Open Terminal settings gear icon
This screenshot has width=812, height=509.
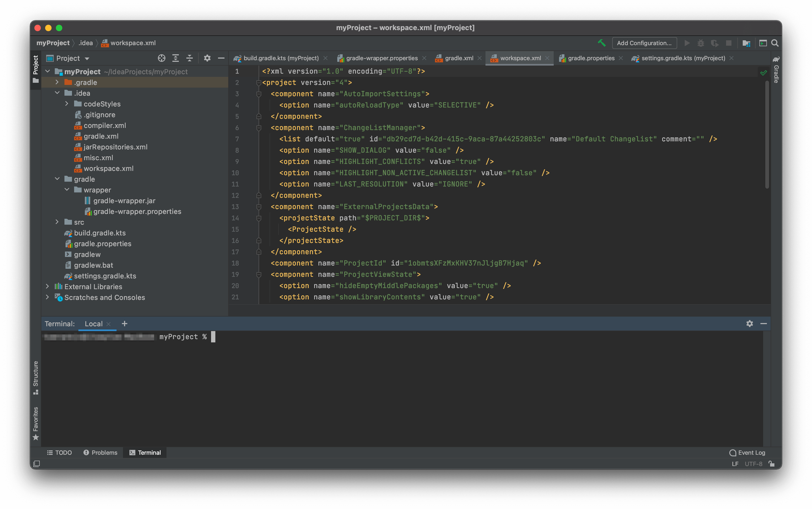tap(749, 324)
